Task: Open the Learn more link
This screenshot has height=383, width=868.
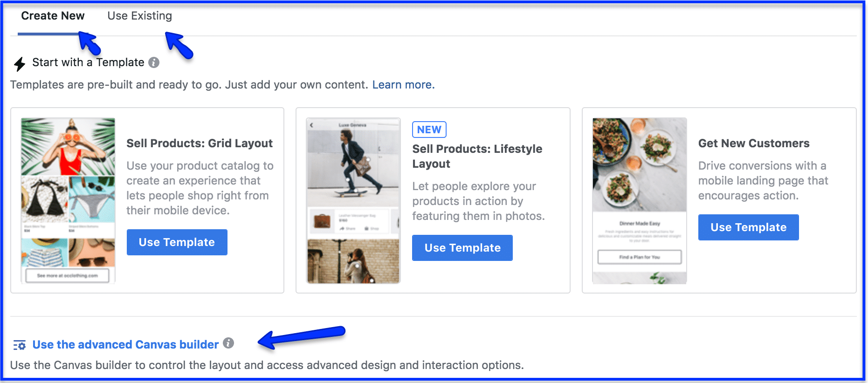Action: (403, 85)
